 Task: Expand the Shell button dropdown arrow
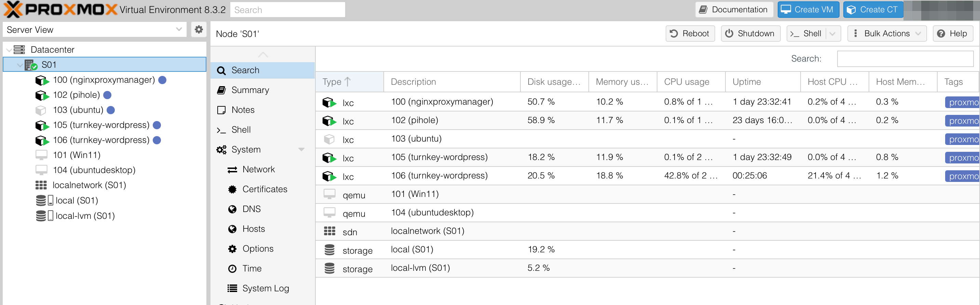click(x=833, y=34)
